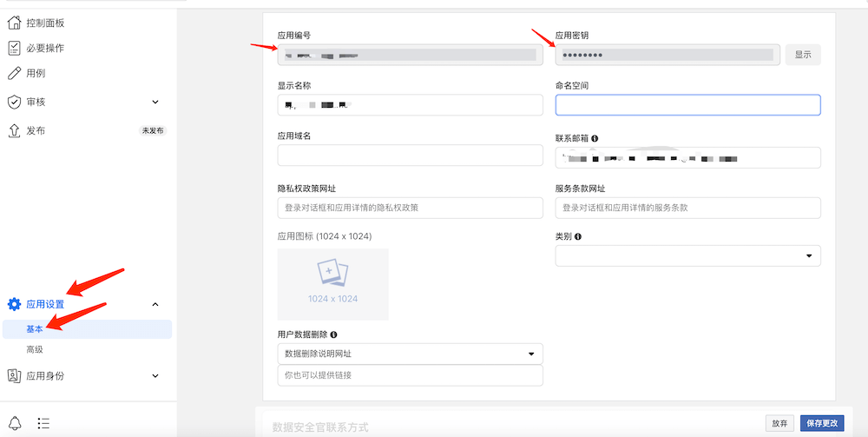Collapse the 应用设置 section chevron
This screenshot has height=437, width=868.
pos(155,304)
